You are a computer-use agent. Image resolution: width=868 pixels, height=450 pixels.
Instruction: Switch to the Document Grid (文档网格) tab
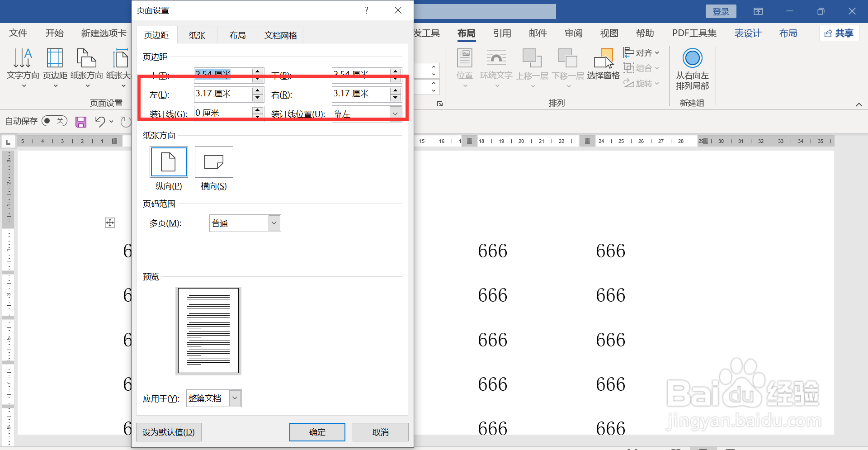281,35
